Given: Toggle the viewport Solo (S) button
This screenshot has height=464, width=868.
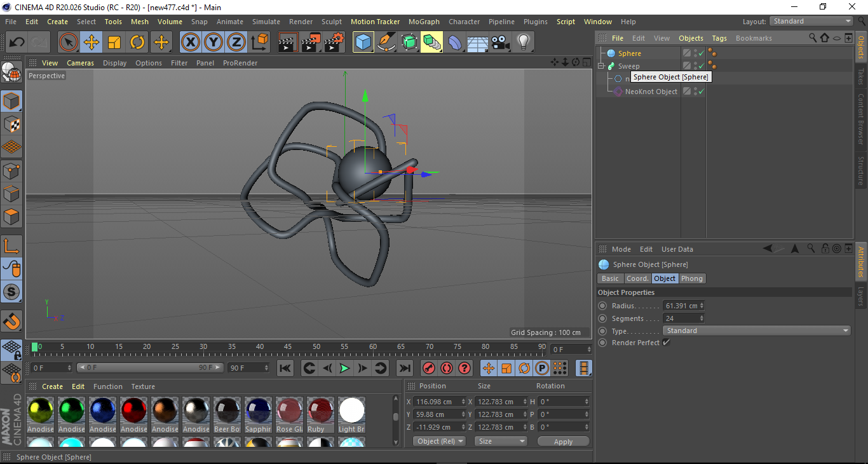Looking at the screenshot, I should pos(11,292).
